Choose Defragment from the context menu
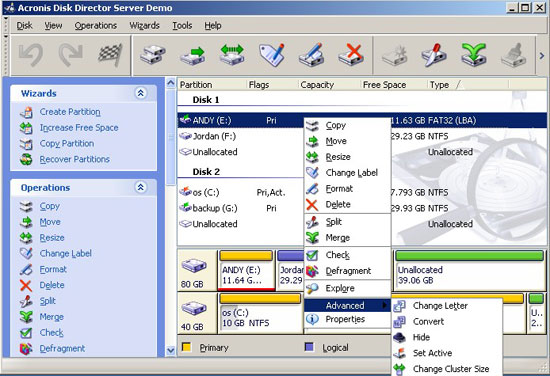 pos(347,271)
